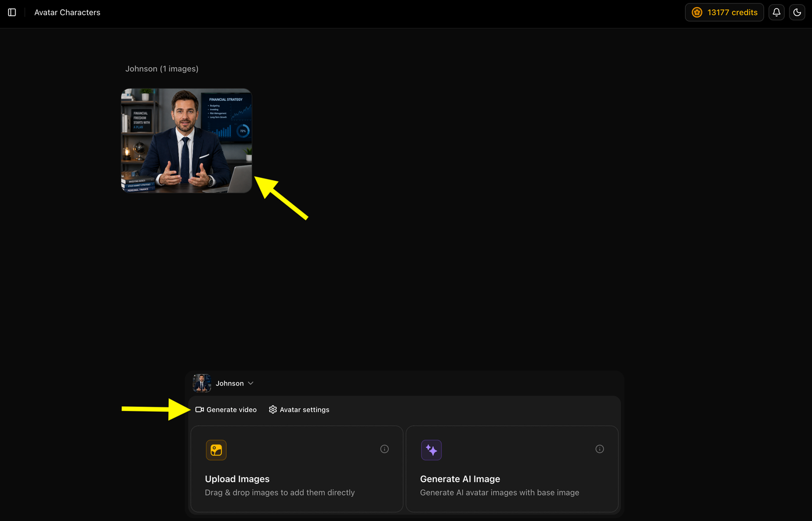The image size is (812, 521).
Task: Click the Avatar Characters page title
Action: click(67, 12)
